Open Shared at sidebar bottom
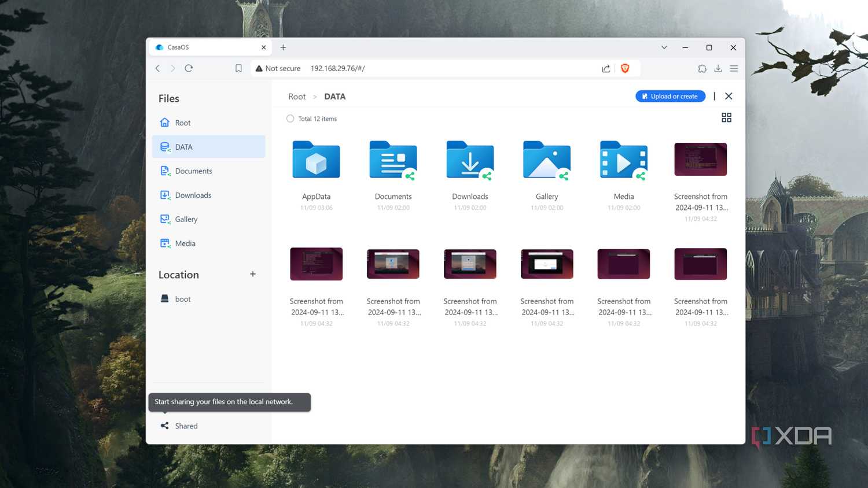The height and width of the screenshot is (488, 868). coord(208,426)
